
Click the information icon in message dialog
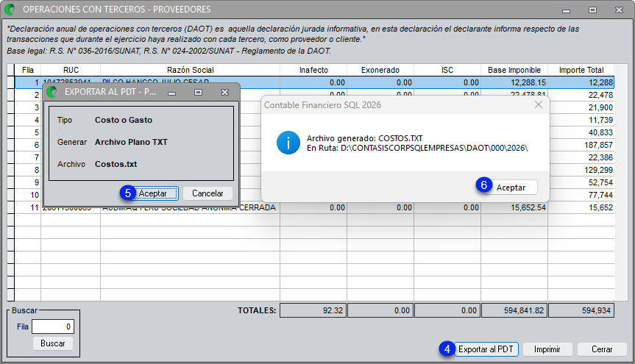(288, 143)
